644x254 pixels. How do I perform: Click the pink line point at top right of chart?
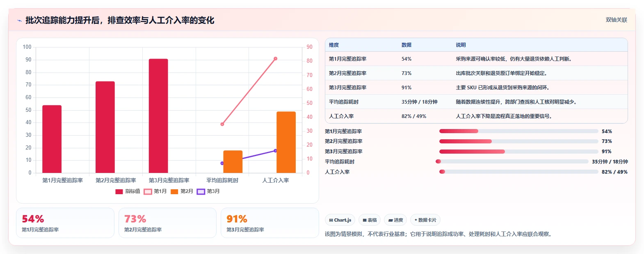point(275,59)
